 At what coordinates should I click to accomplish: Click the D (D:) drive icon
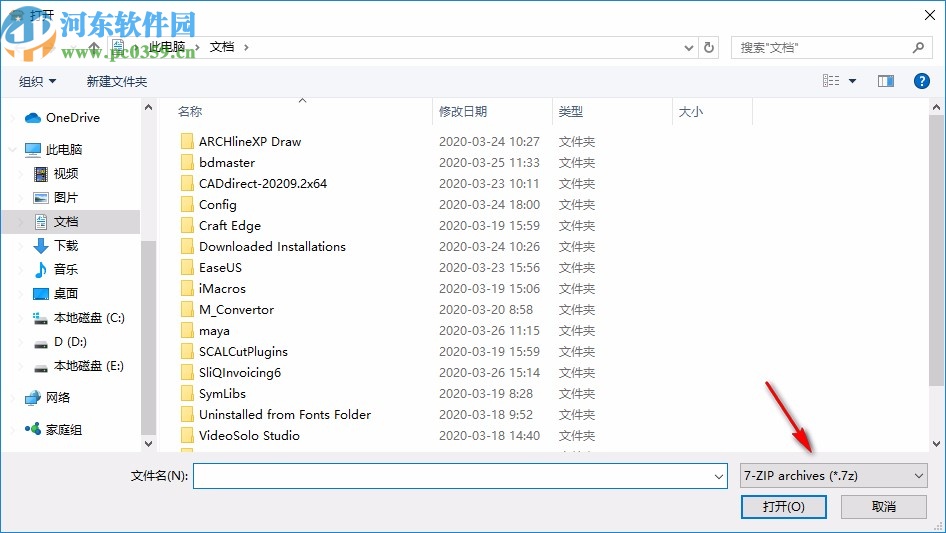(40, 343)
